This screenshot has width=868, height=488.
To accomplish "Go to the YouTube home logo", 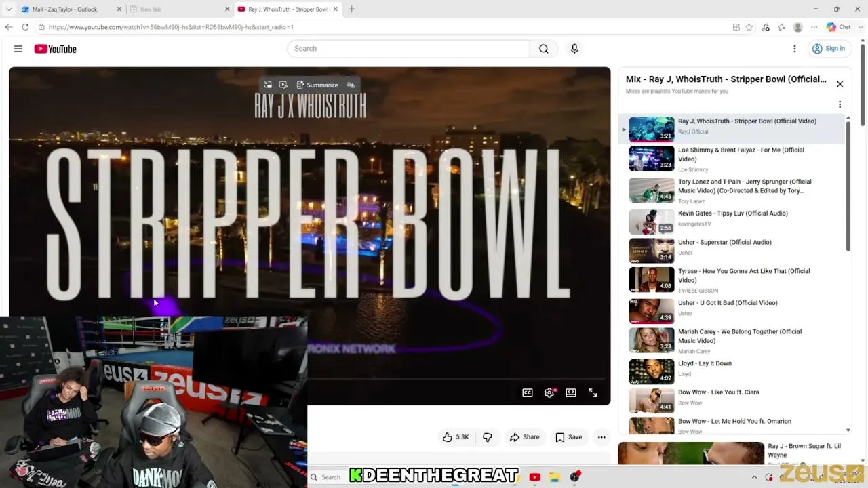I will pos(56,49).
